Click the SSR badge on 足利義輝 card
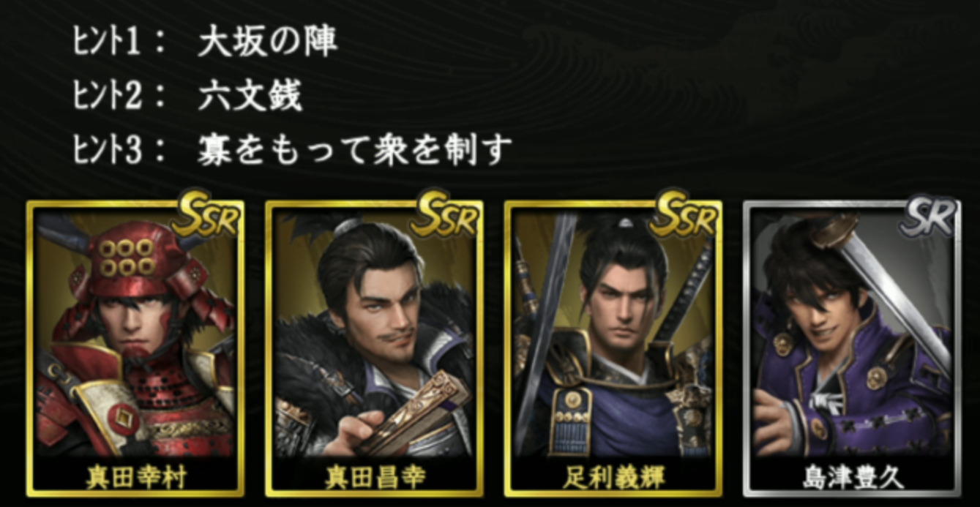 685,214
